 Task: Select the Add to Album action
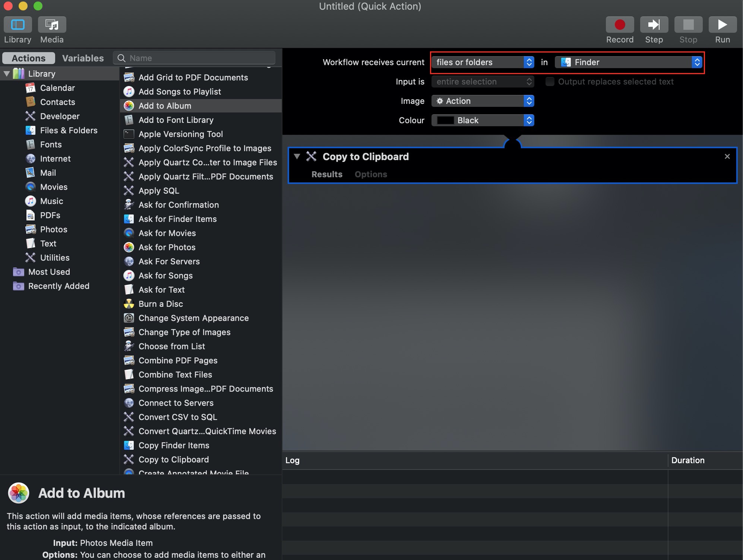[x=201, y=106]
